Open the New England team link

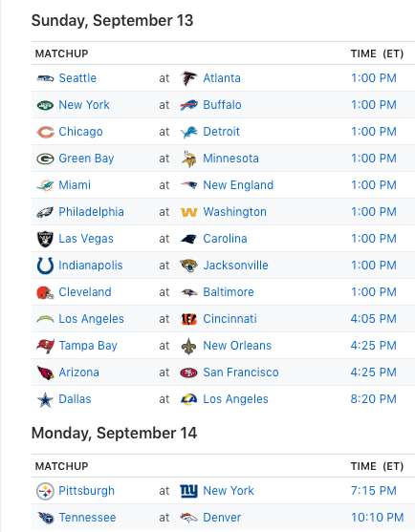pyautogui.click(x=238, y=185)
